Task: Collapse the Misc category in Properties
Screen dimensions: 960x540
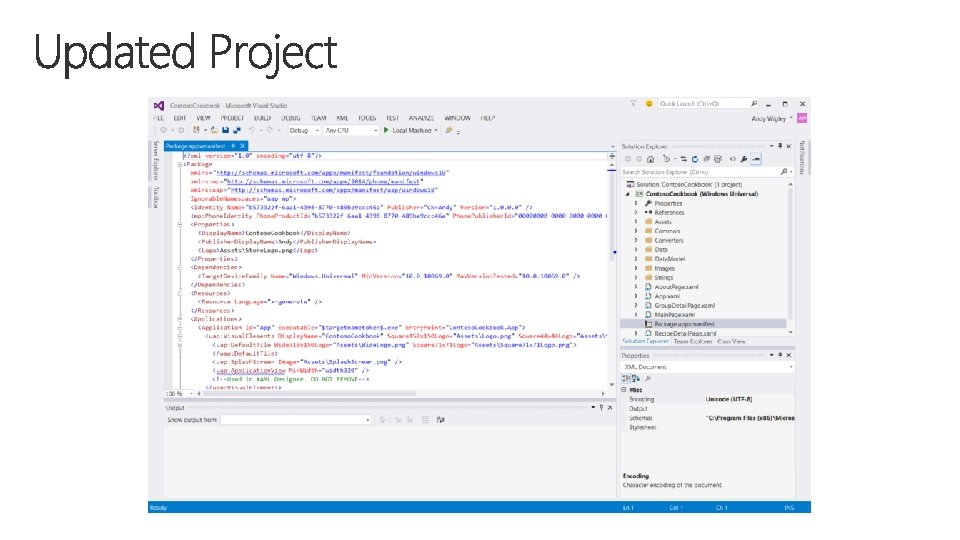Action: (x=624, y=389)
